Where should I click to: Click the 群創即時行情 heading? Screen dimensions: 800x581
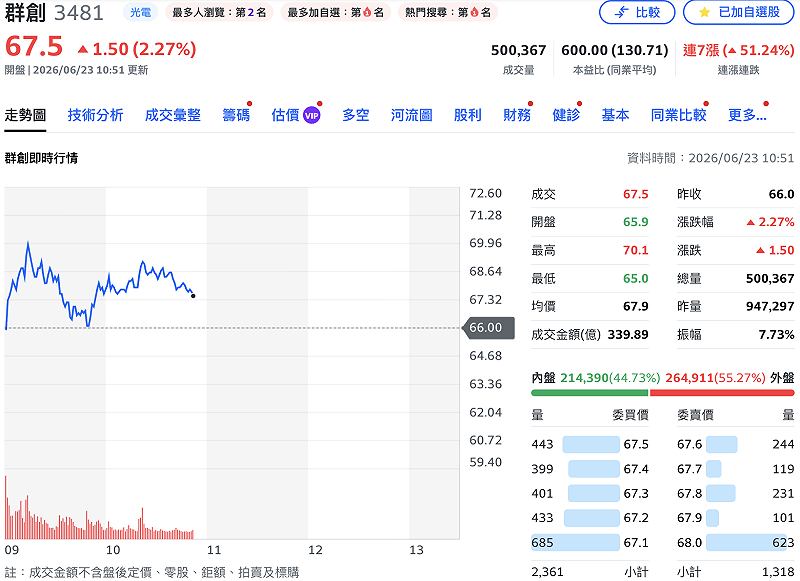pos(41,158)
